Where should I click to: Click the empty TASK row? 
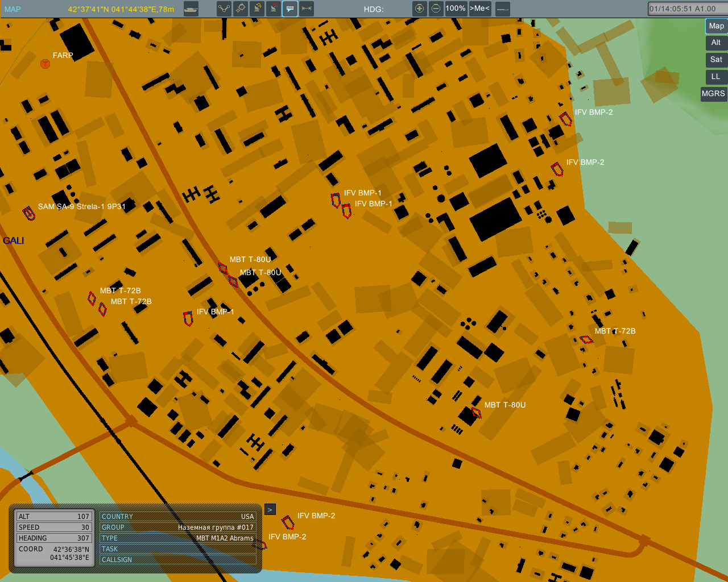click(178, 548)
